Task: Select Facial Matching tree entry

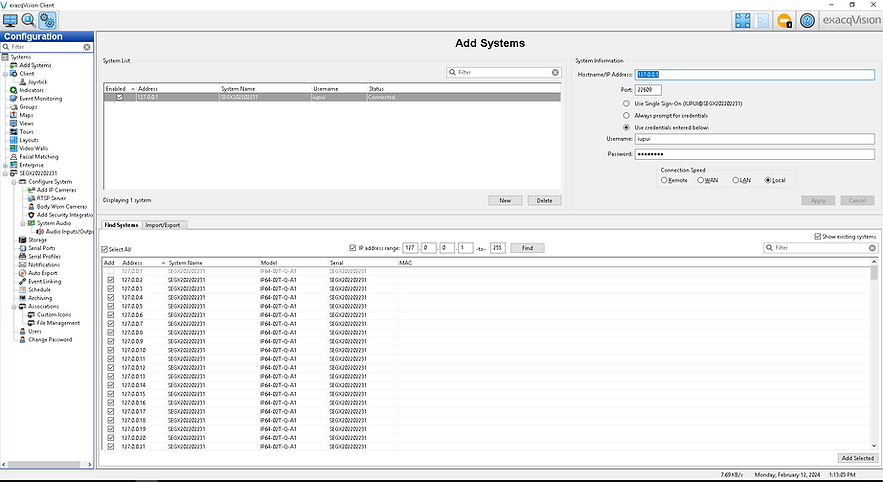Action: click(x=39, y=157)
